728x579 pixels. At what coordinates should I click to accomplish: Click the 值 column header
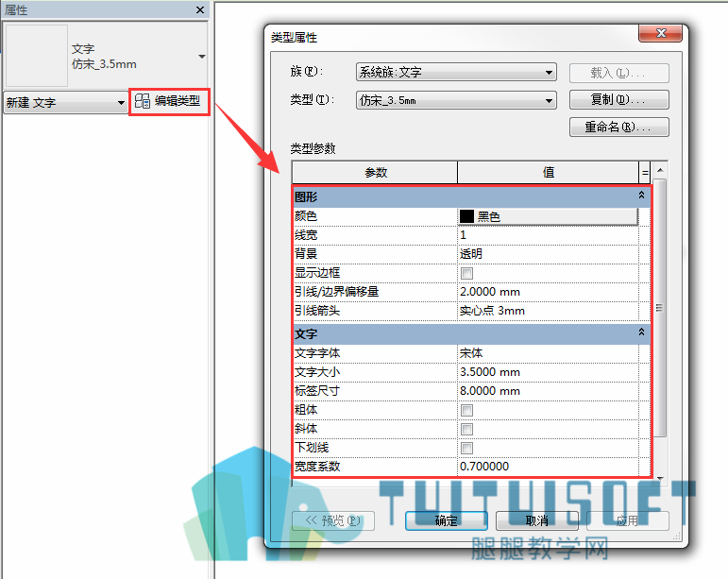(x=549, y=173)
